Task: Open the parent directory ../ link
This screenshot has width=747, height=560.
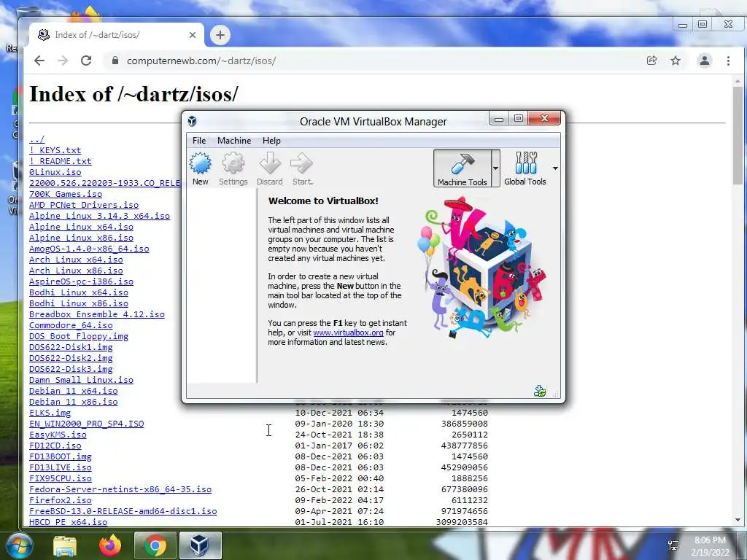Action: point(36,139)
